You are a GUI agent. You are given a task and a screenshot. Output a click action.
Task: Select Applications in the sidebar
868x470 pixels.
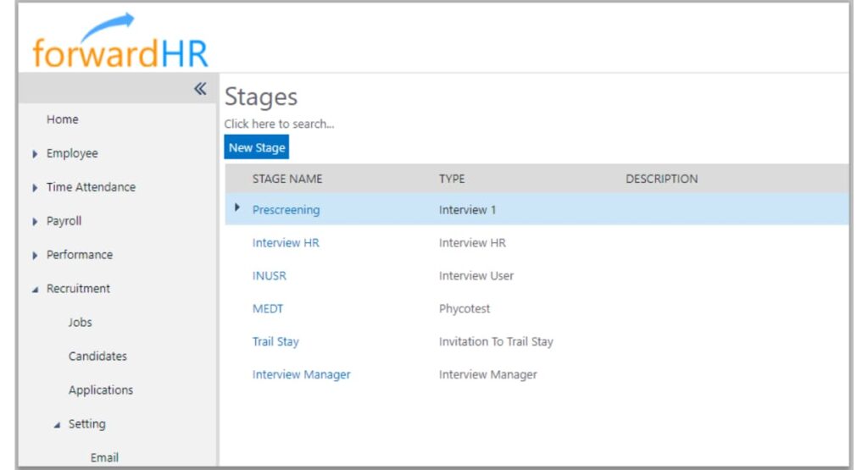click(x=101, y=390)
